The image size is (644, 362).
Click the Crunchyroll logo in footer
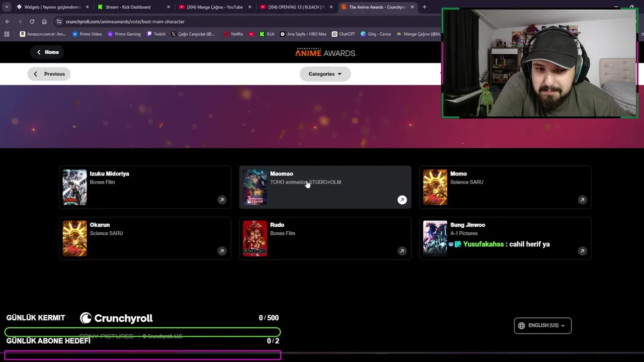coord(116,318)
